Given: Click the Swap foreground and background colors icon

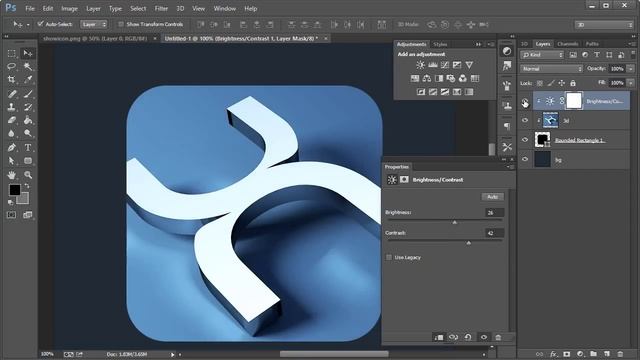Looking at the screenshot, I should tap(27, 187).
